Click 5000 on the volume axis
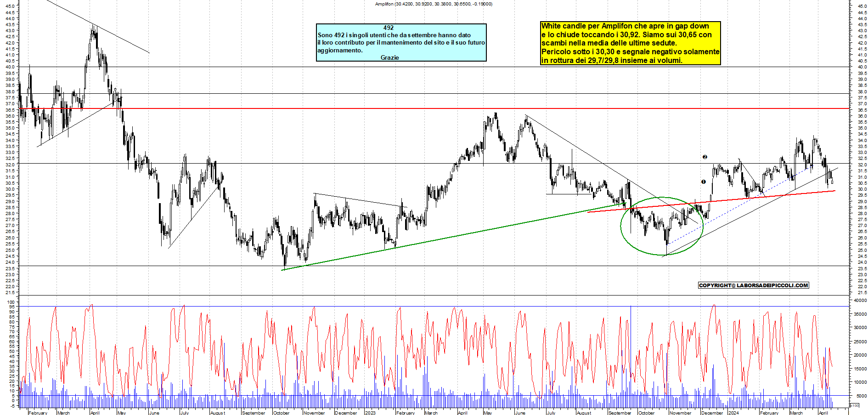Image resolution: width=868 pixels, height=415 pixels. [x=862, y=396]
